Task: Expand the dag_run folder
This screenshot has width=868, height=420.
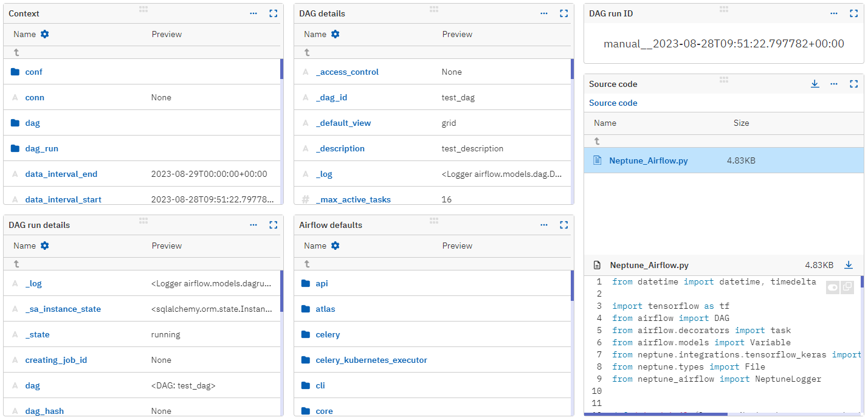Action: coord(41,148)
